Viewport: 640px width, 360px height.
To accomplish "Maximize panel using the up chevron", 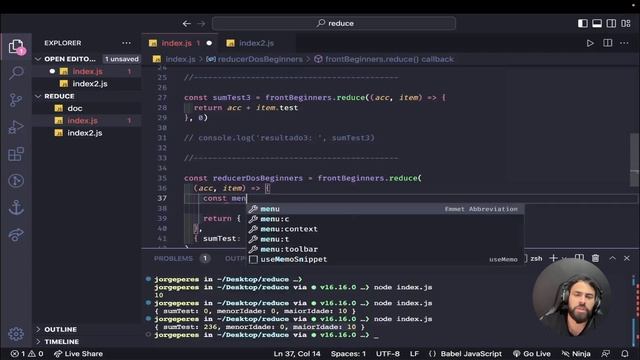I will click(612, 258).
